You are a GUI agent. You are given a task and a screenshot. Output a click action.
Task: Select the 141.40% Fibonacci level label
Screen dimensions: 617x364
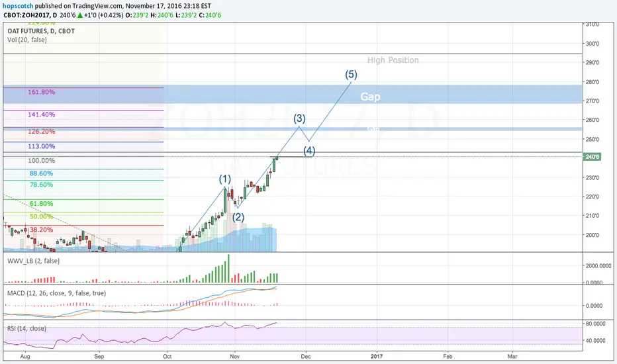point(41,114)
